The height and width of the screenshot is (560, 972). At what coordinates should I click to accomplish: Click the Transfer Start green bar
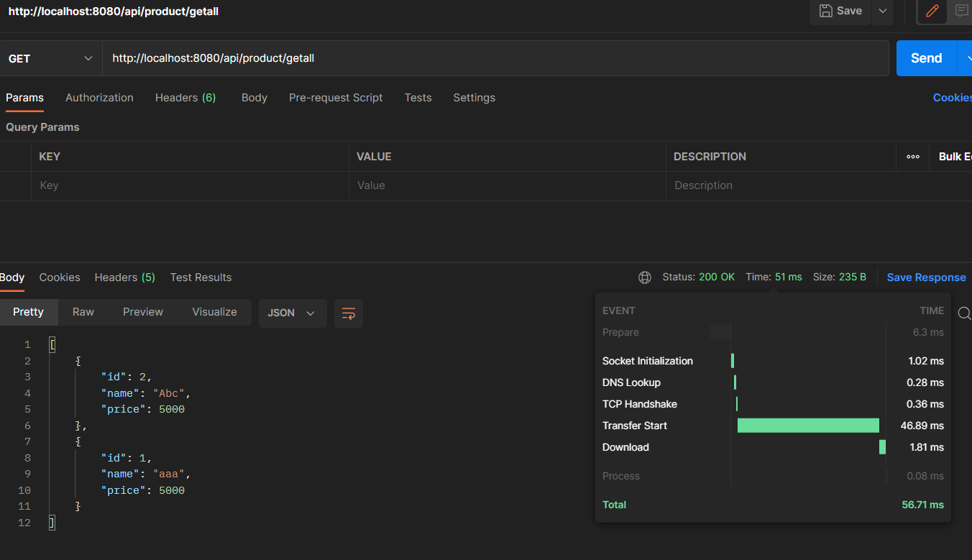[x=808, y=426]
